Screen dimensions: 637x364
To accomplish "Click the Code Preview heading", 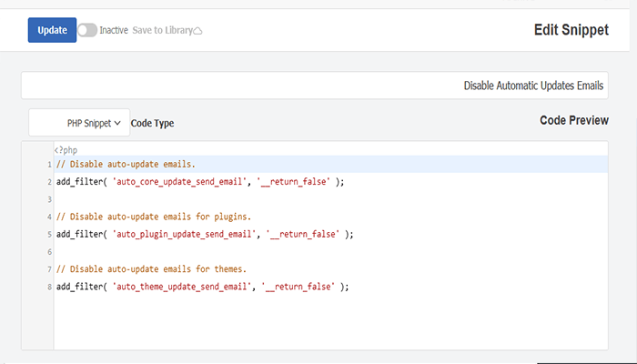I will (x=573, y=120).
